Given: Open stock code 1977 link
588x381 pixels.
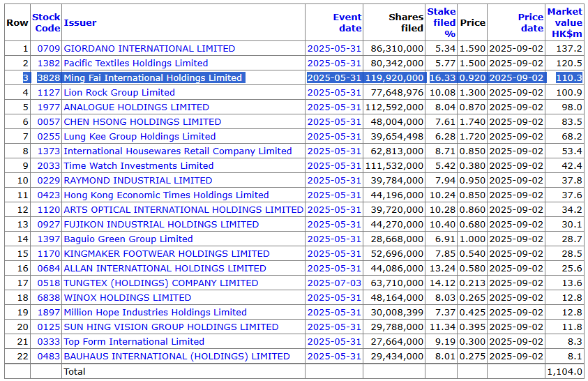Looking at the screenshot, I should (49, 107).
